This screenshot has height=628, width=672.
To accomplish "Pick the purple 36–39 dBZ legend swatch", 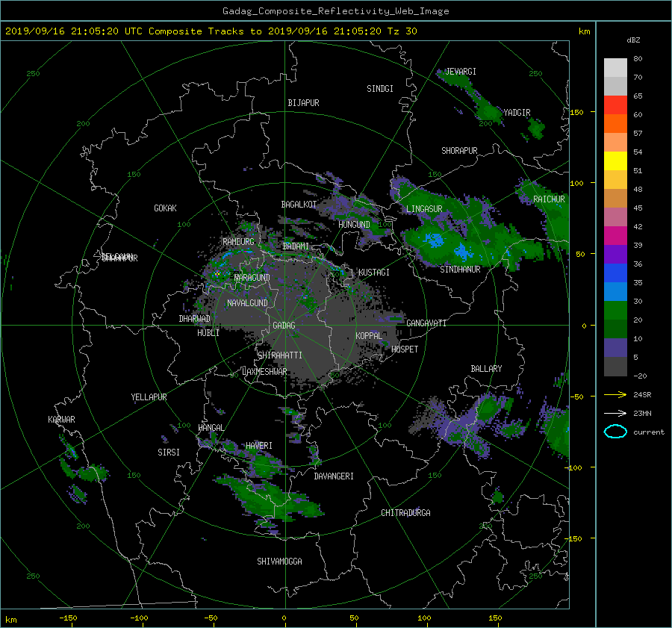I will coord(615,255).
